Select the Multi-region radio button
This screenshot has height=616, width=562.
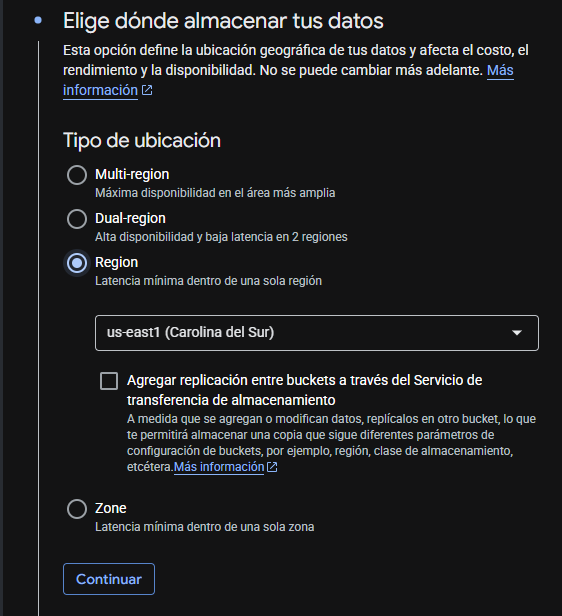pos(77,175)
